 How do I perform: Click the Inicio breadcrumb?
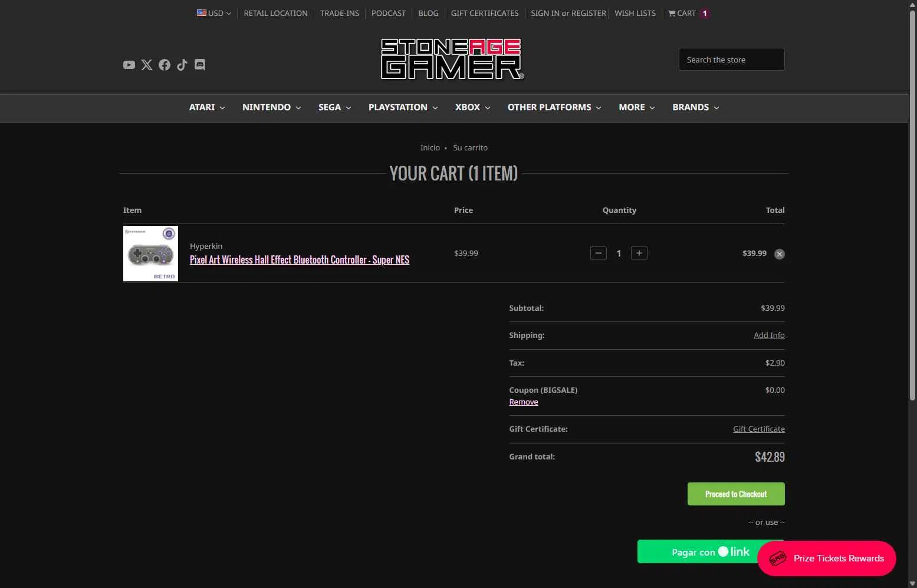pos(430,147)
